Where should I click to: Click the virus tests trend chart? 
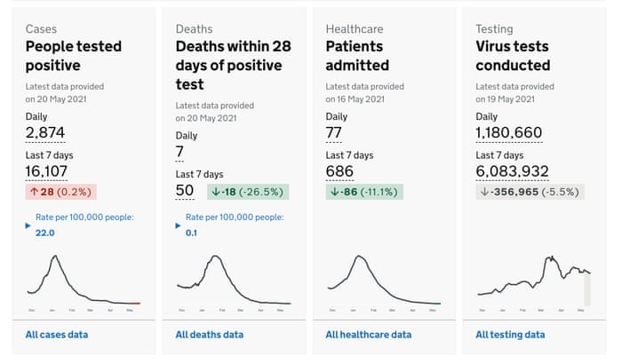pyautogui.click(x=533, y=281)
